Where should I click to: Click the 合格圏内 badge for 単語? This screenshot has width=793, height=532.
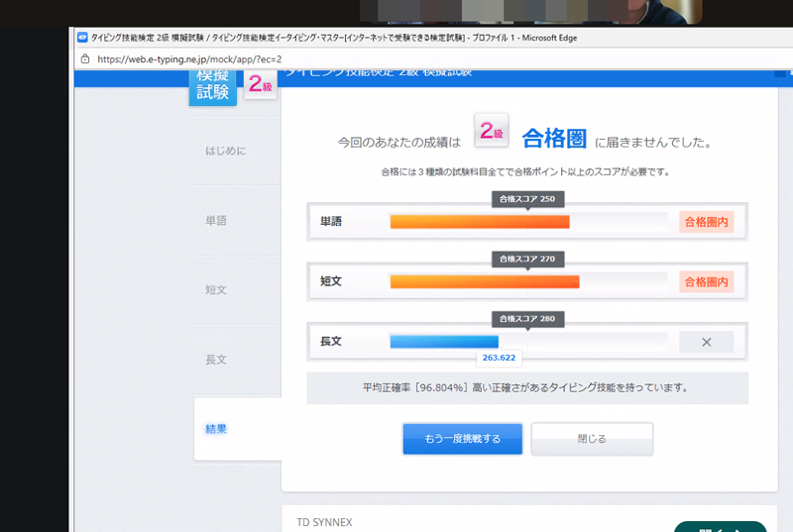pos(706,222)
